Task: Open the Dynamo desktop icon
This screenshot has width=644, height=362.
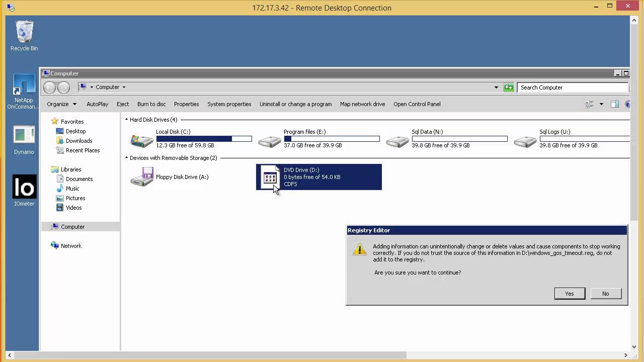Action: 24,140
